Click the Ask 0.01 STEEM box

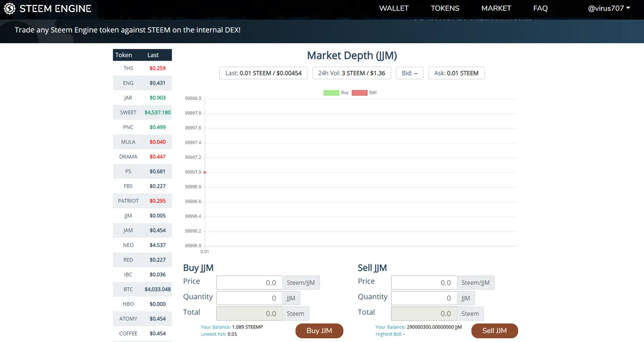[456, 73]
